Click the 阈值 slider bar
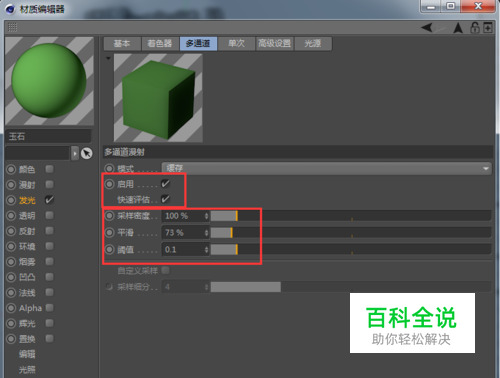Screen dimensions: 500x378 click(x=351, y=249)
